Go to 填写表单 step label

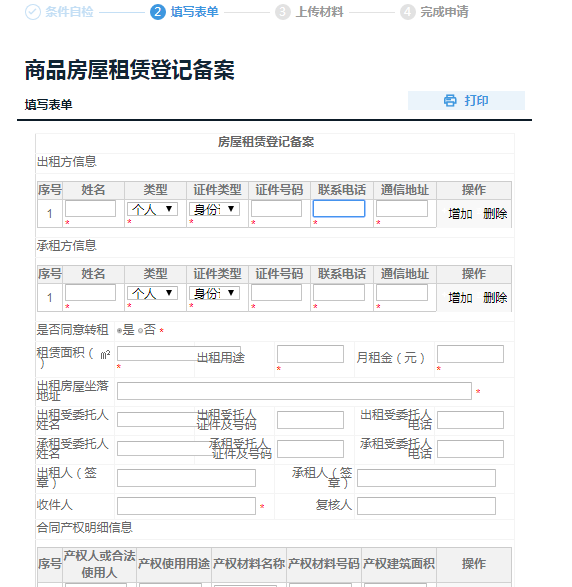[x=194, y=12]
